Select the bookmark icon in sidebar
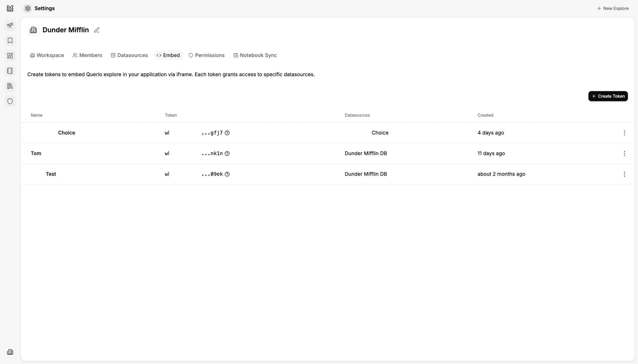Viewport: 638px width, 364px height. pos(10,40)
